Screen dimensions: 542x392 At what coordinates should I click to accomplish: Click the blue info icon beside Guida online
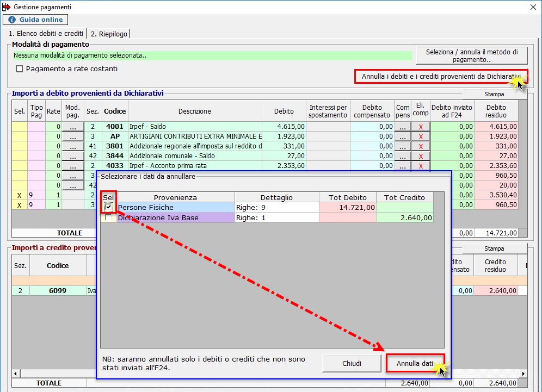click(x=12, y=20)
